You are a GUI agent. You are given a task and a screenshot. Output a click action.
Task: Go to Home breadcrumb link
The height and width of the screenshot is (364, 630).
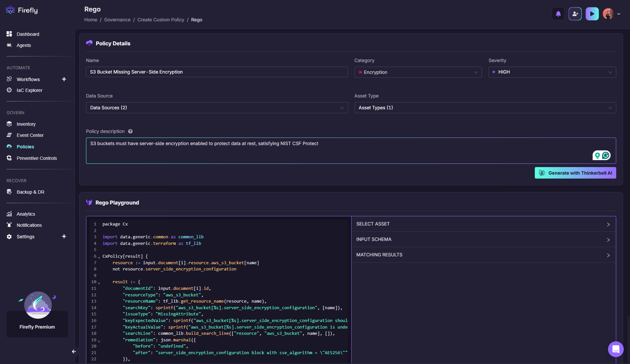click(91, 20)
